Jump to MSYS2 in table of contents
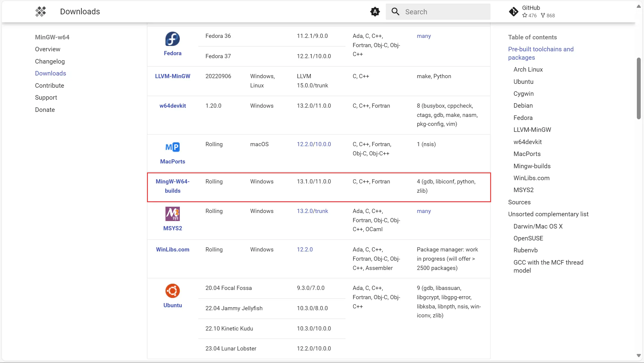This screenshot has width=644, height=363. 524,190
